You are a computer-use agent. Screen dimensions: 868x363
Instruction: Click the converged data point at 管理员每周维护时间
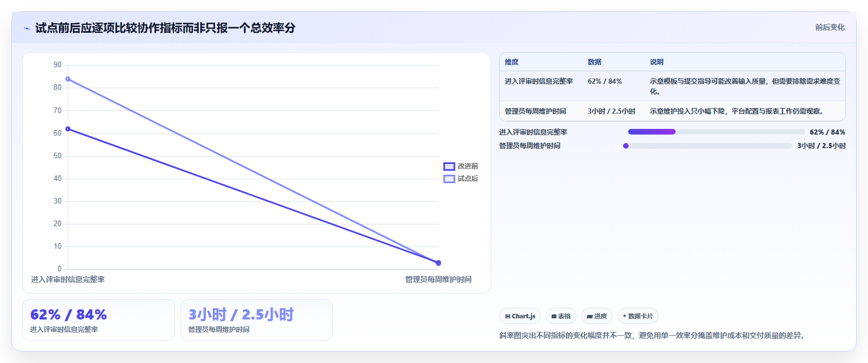click(439, 263)
